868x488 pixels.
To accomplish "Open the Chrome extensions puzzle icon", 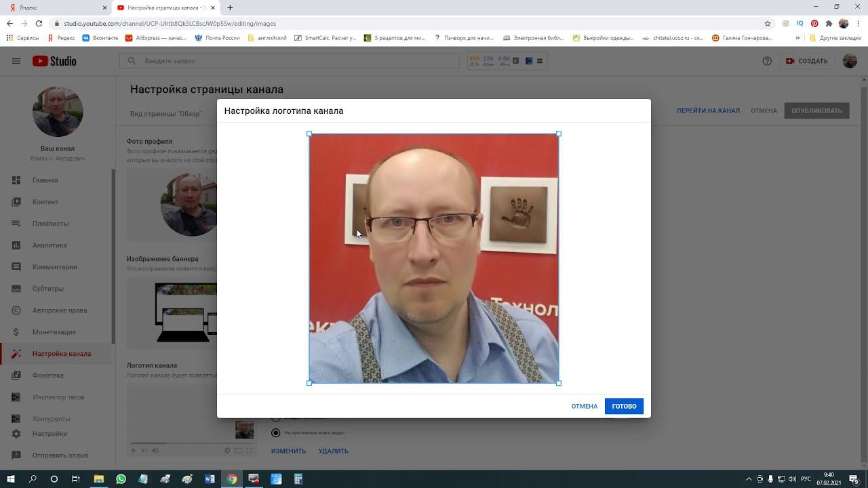I will (829, 24).
